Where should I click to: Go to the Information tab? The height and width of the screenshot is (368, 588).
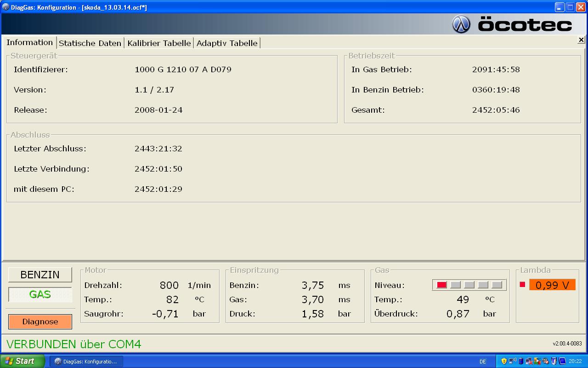click(x=30, y=42)
